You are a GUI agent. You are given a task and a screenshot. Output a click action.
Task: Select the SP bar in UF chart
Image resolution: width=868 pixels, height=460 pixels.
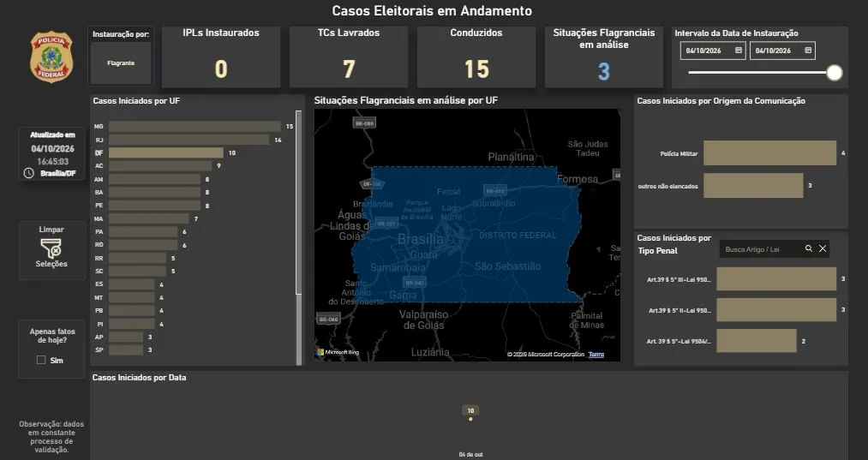point(126,349)
